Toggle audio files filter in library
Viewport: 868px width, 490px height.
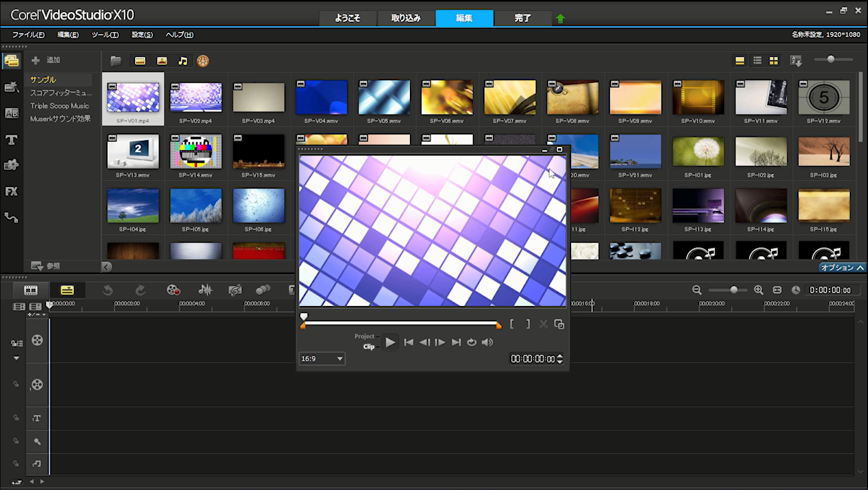(x=183, y=61)
